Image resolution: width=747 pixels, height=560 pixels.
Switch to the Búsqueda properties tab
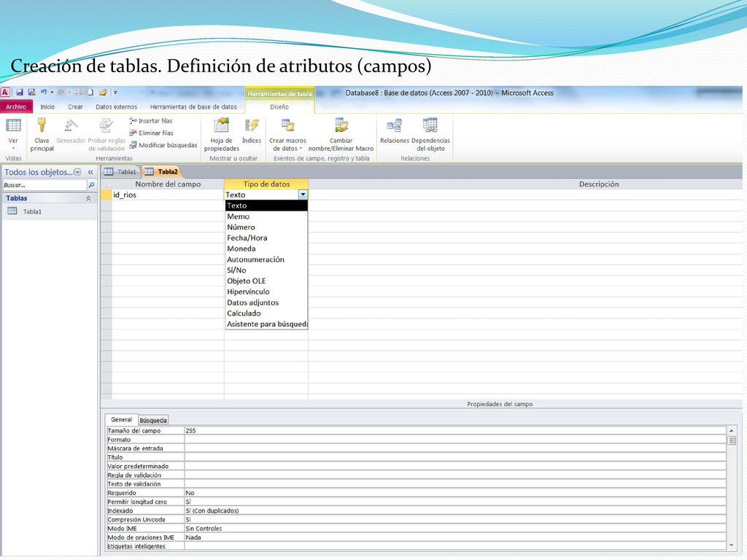coord(153,420)
